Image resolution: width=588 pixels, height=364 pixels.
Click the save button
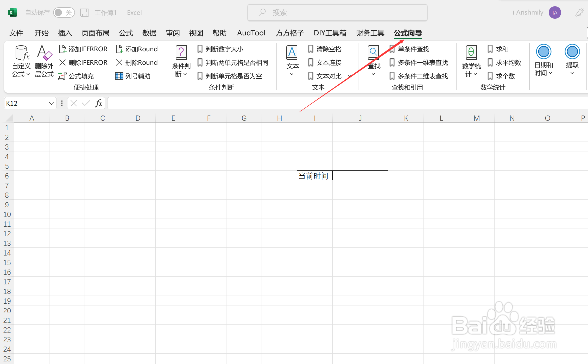pyautogui.click(x=84, y=12)
